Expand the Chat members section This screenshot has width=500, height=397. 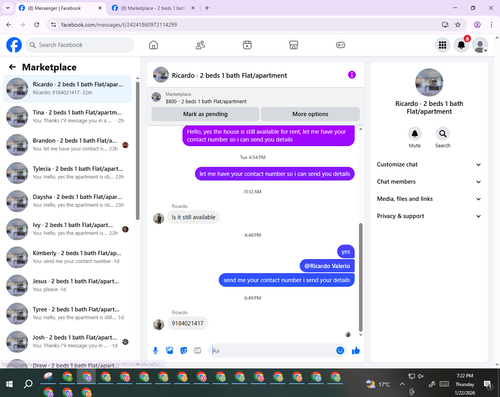tap(429, 182)
